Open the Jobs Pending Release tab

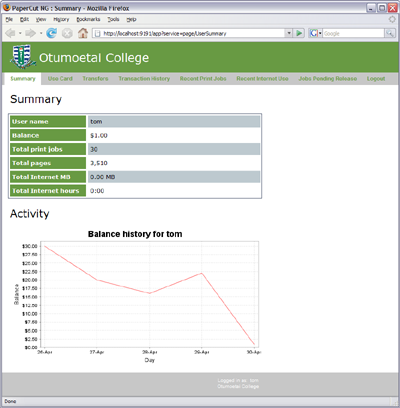(x=328, y=79)
